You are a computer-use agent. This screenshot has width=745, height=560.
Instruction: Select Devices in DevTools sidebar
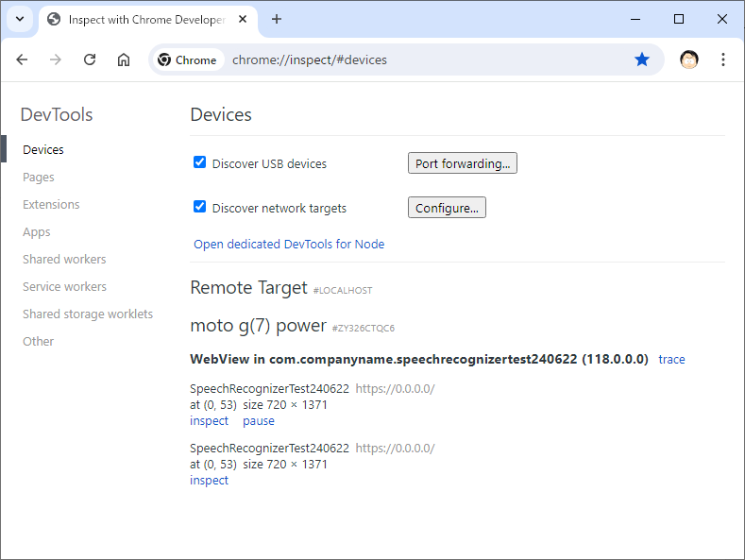[x=43, y=150]
